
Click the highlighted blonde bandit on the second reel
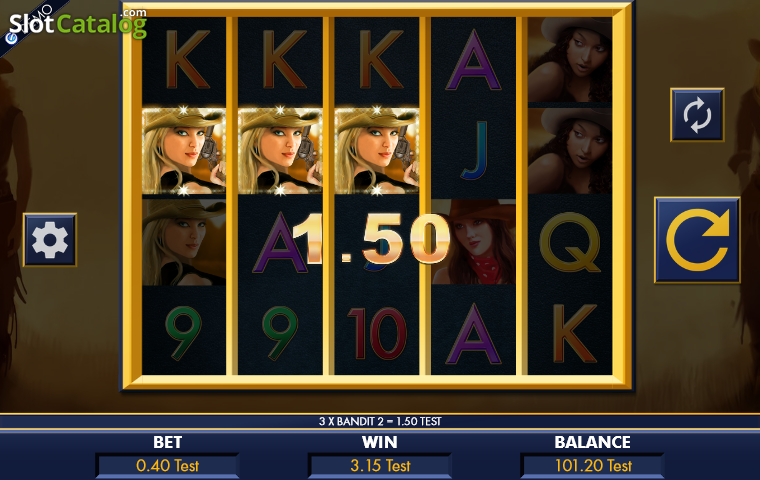[x=280, y=151]
